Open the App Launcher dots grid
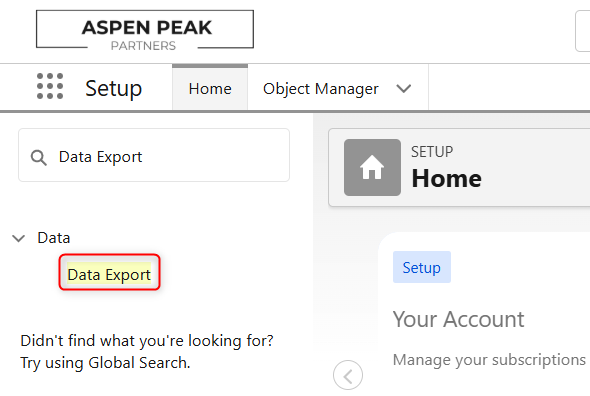 click(50, 86)
